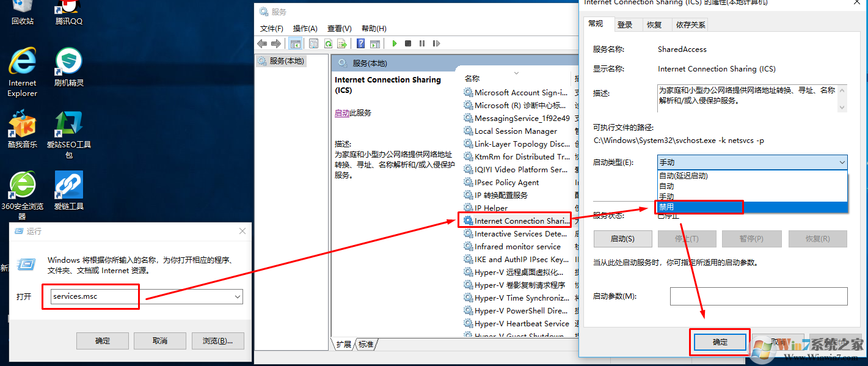
Task: Click 浏览 in the Run dialog
Action: click(x=217, y=340)
